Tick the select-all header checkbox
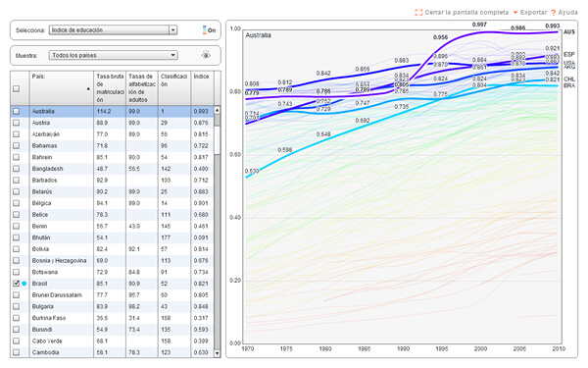The width and height of the screenshot is (588, 368). (x=16, y=88)
